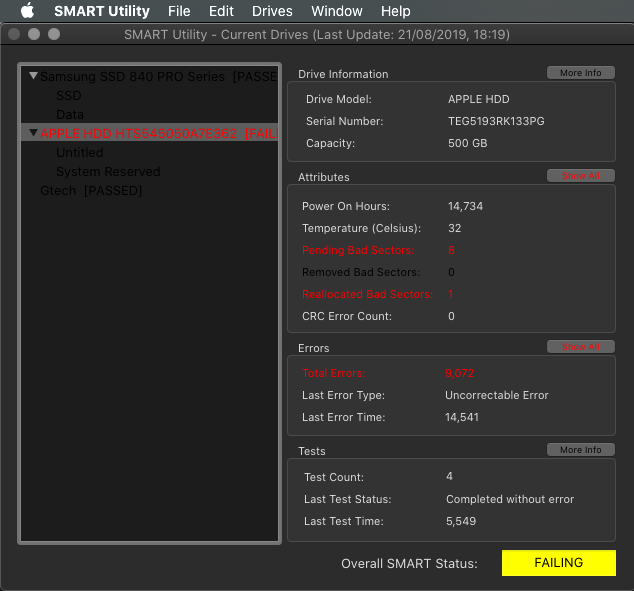
Task: Click the Overall SMART Status label
Action: click(409, 564)
